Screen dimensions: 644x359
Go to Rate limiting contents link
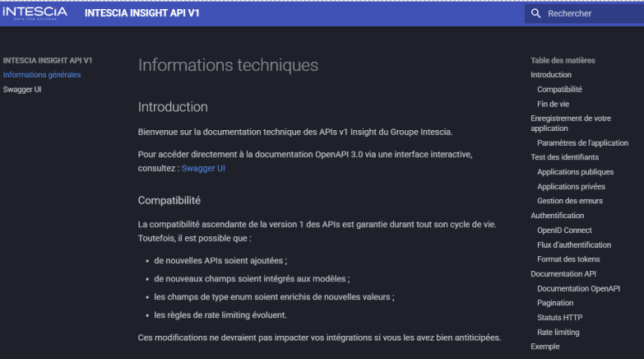click(558, 333)
